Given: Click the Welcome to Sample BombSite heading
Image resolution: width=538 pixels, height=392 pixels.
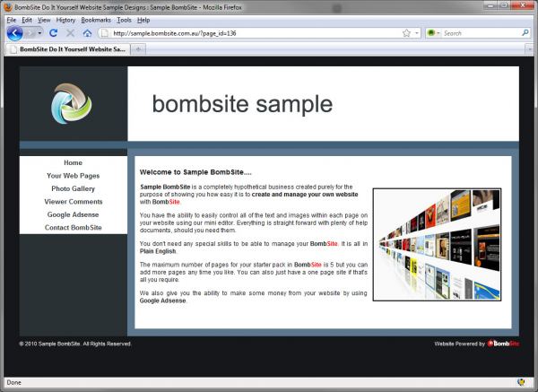Looking at the screenshot, I should tap(195, 172).
